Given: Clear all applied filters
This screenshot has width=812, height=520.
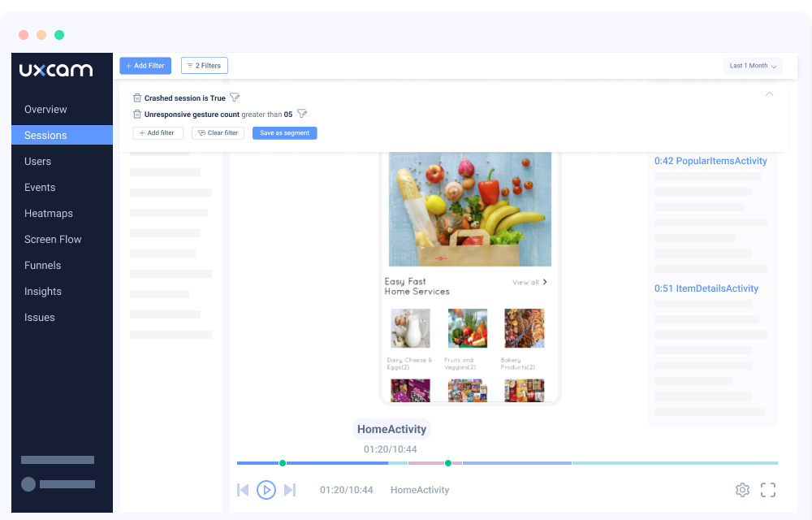Looking at the screenshot, I should (x=218, y=133).
